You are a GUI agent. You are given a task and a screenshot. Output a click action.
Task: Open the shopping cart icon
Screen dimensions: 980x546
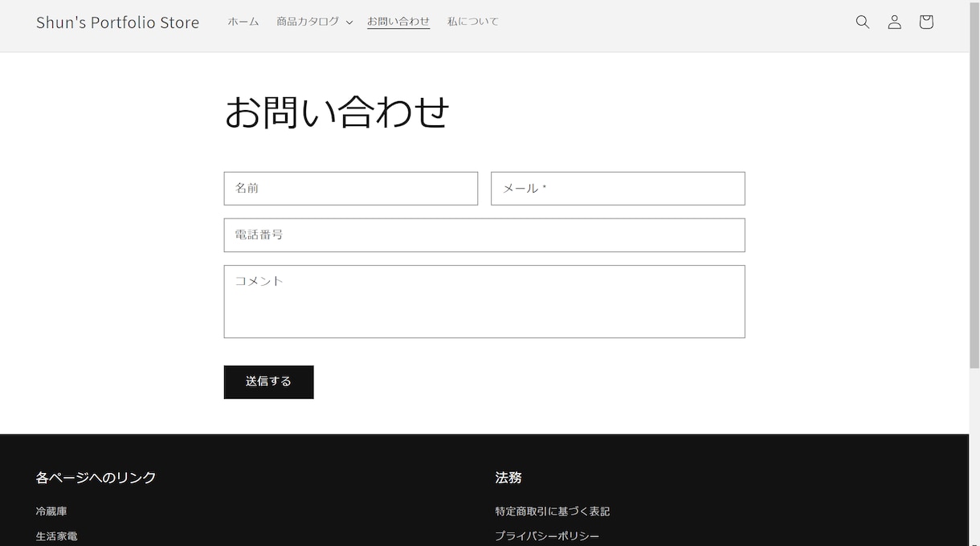[926, 22]
